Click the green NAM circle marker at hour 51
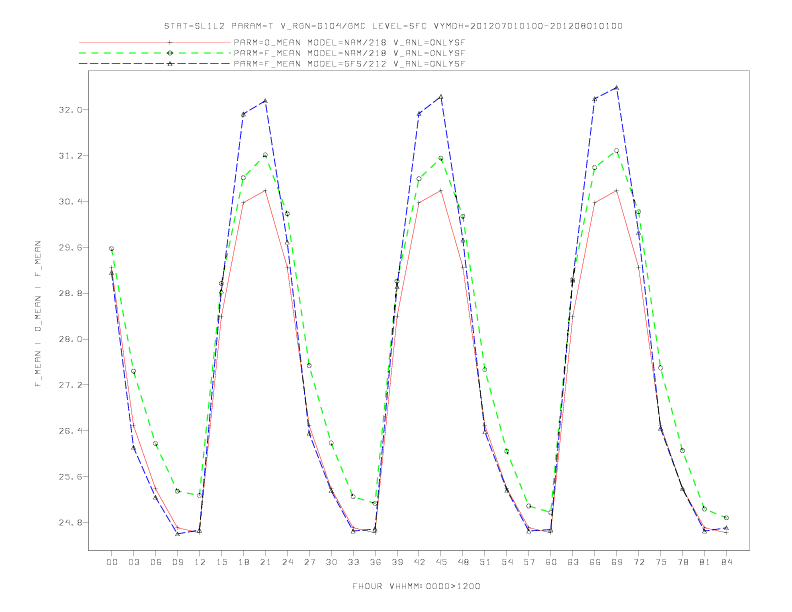Screen dimensions: 792x612 (485, 370)
